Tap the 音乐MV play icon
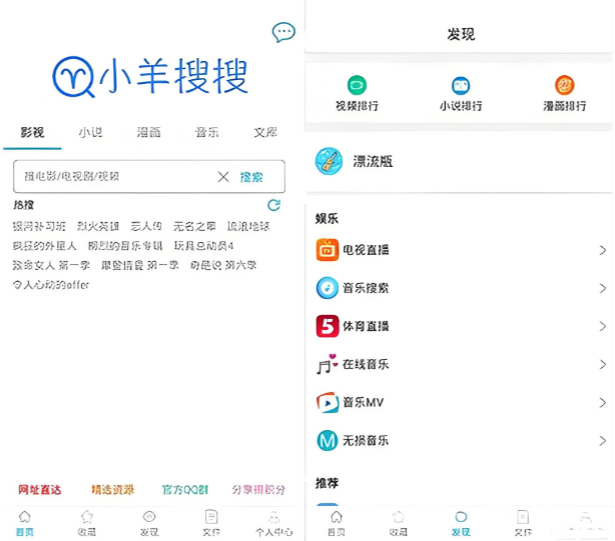 [327, 402]
